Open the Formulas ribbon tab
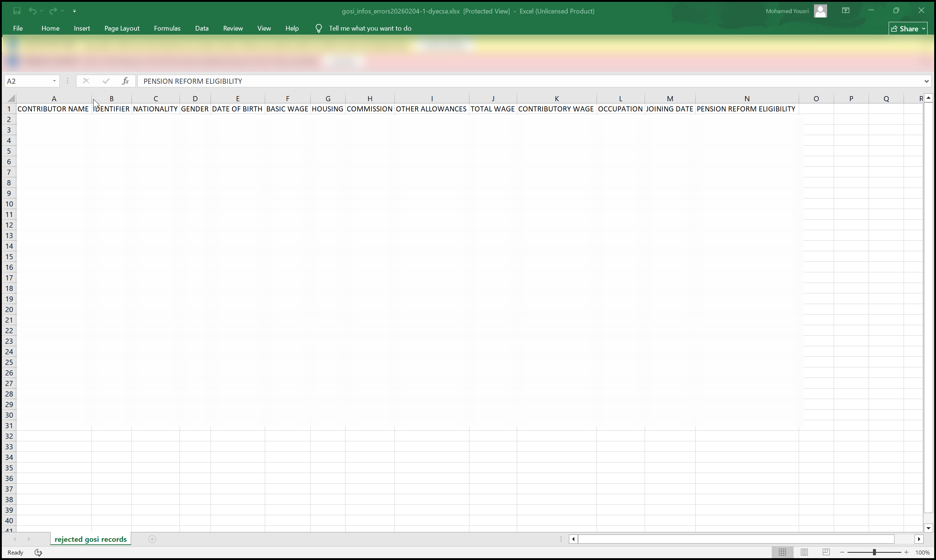The image size is (936, 560). pos(167,28)
